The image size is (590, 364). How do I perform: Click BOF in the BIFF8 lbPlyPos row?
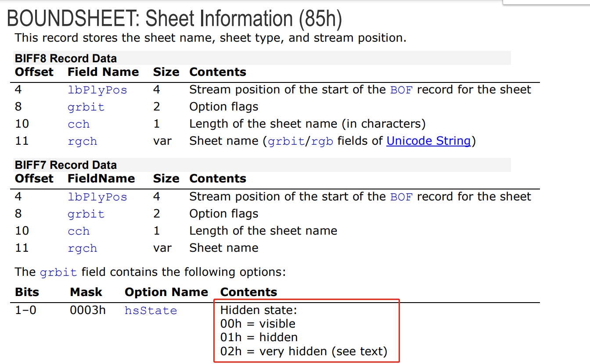(401, 90)
